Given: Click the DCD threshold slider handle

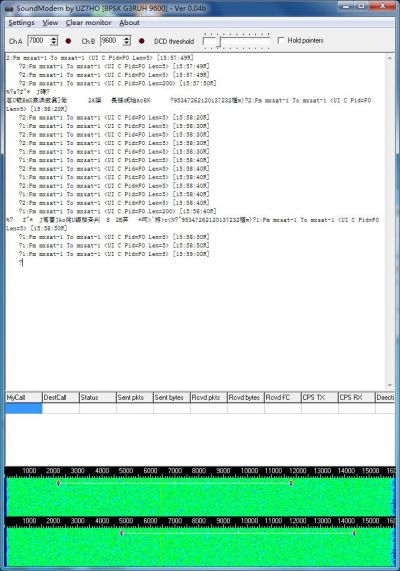Looking at the screenshot, I should 219,42.
